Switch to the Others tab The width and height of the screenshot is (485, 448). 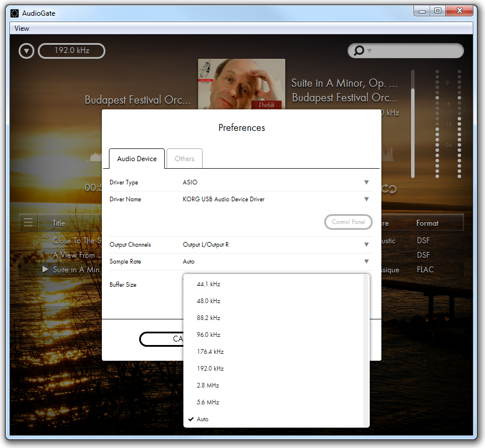185,159
